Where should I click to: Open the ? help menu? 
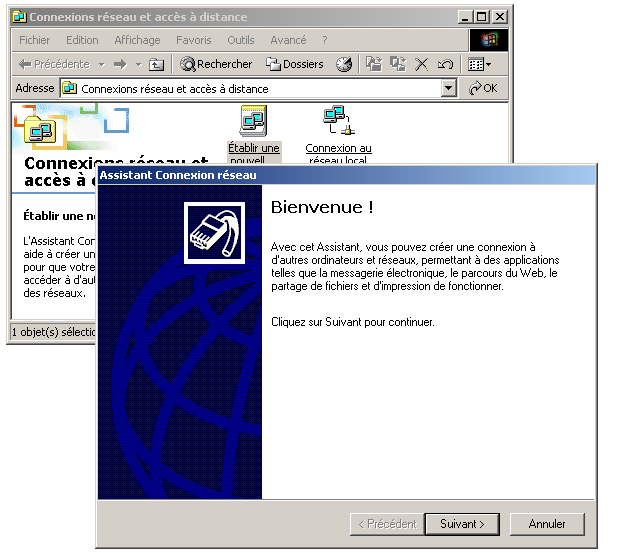point(325,40)
